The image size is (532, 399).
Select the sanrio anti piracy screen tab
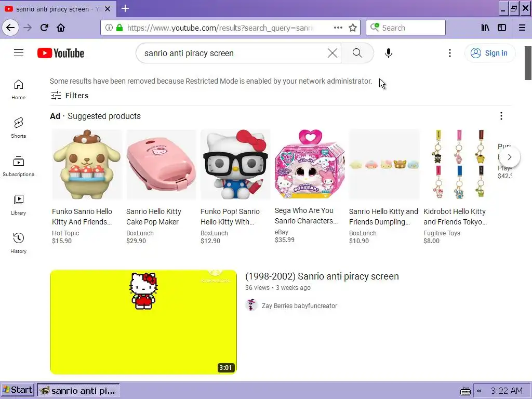click(x=58, y=9)
